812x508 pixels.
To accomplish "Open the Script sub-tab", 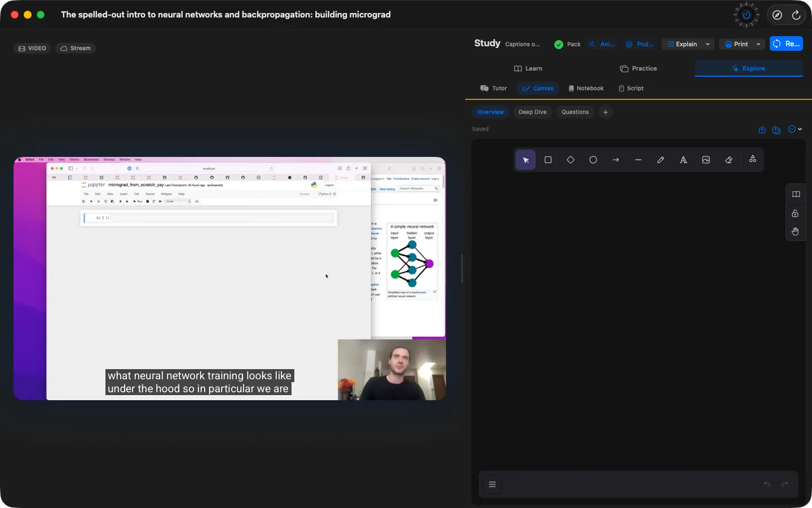I will (631, 89).
